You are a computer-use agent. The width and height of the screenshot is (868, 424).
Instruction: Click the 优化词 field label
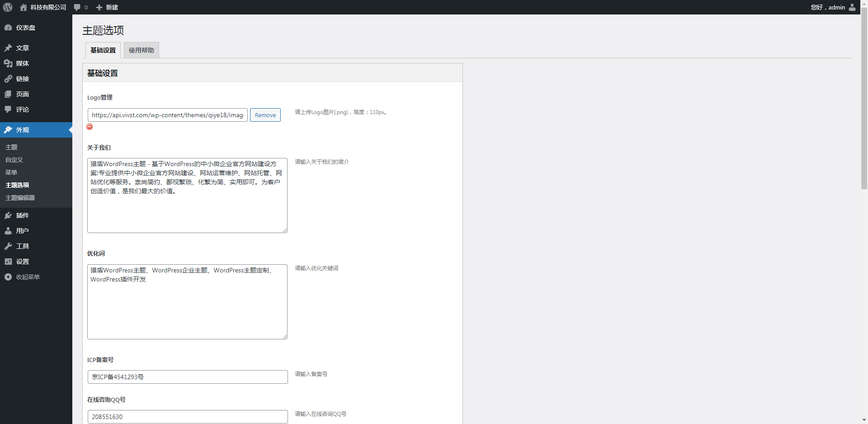click(x=96, y=253)
